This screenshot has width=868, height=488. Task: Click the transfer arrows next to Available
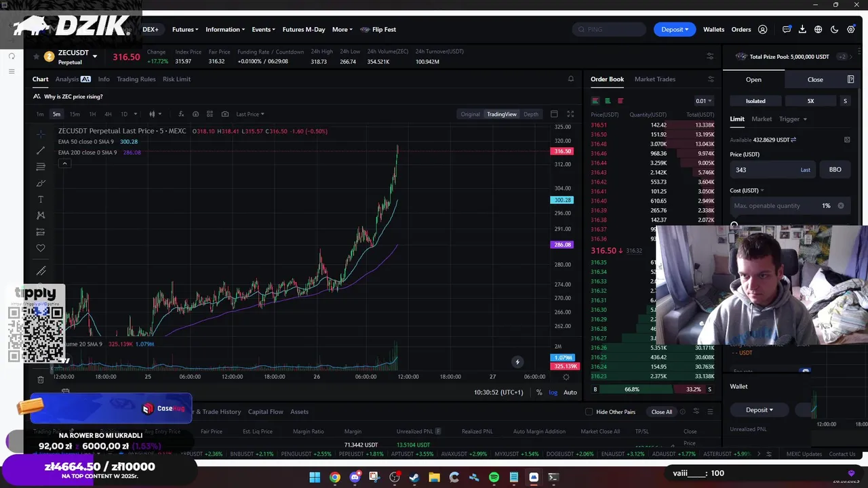[x=793, y=140]
